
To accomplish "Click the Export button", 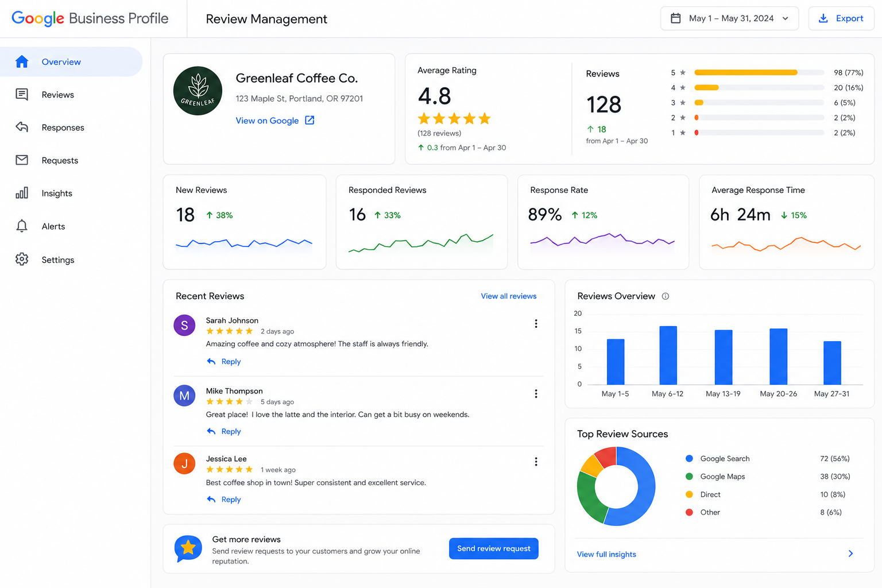I will point(841,18).
